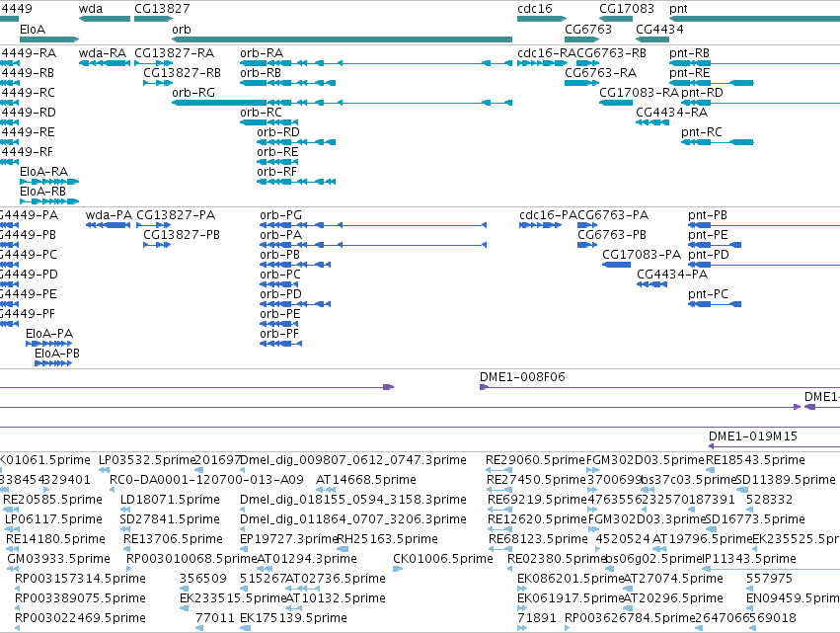Click the CG6763 gene bar
840x633 pixels.
tap(581, 40)
